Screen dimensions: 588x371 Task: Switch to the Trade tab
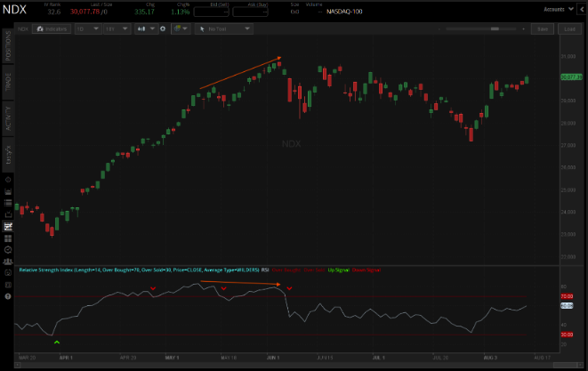8,82
